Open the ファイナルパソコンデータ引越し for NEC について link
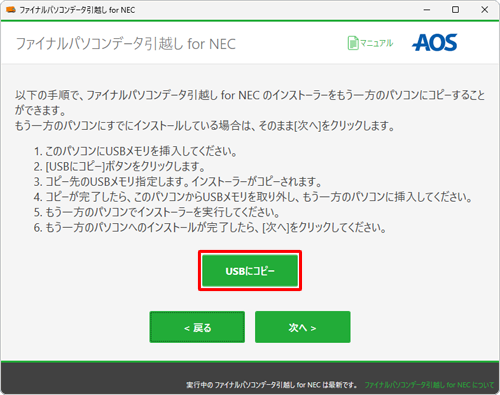This screenshot has height=395, width=500. point(429,385)
